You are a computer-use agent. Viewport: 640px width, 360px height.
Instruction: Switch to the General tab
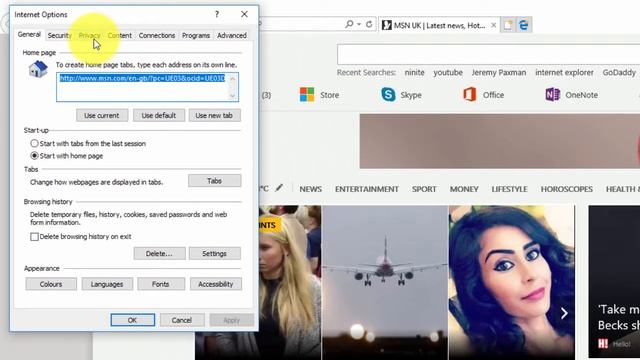coord(29,34)
